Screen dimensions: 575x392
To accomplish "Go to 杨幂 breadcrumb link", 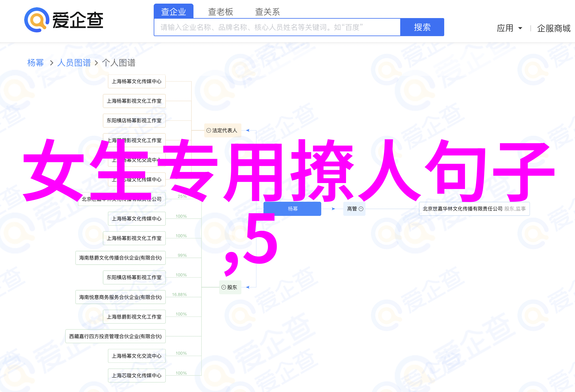I will (x=36, y=63).
